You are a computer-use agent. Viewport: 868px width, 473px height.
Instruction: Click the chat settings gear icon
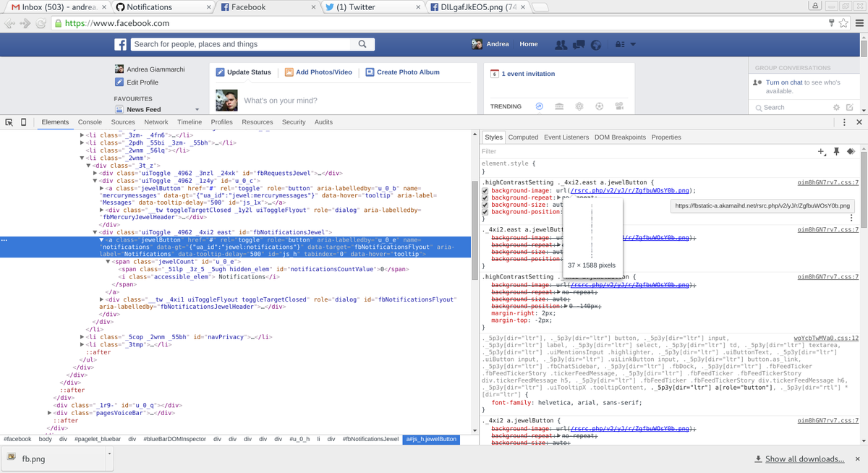[836, 108]
